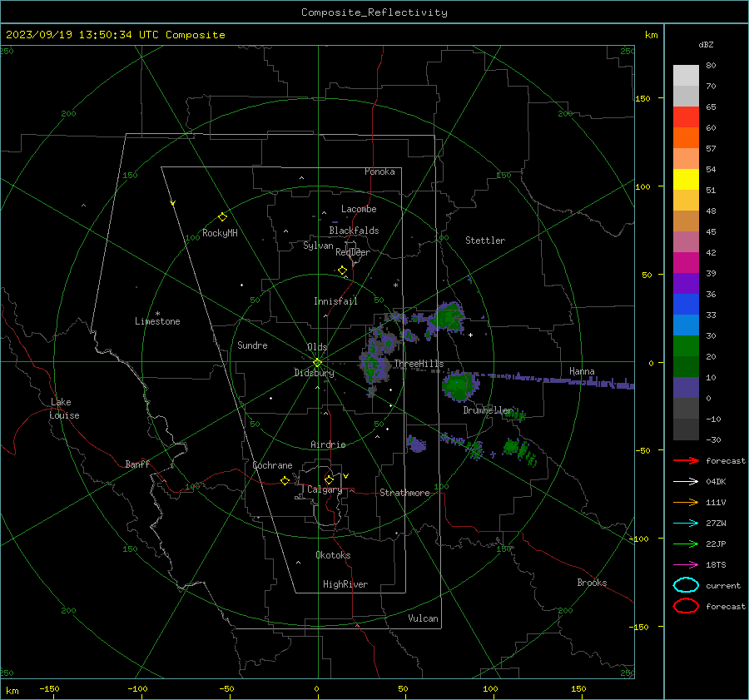Click the green storm cell west of Stettler

(x=448, y=317)
